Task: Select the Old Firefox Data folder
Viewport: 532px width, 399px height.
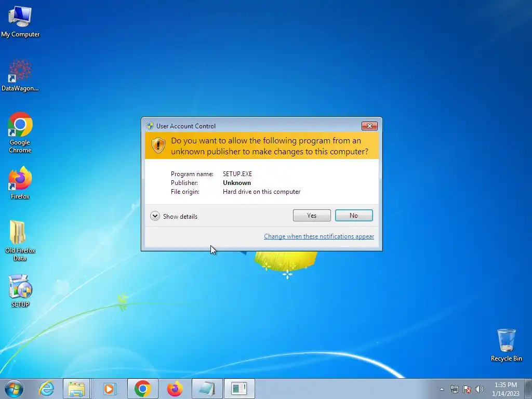Action: click(x=20, y=241)
